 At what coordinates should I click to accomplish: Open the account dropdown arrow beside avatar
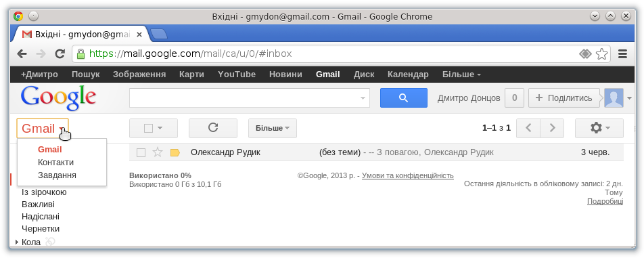tap(629, 98)
